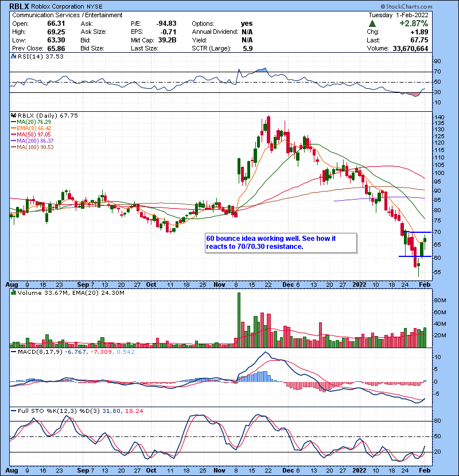Click the Low value 63.30
Viewport: 459px width, 476px height.
click(x=56, y=40)
